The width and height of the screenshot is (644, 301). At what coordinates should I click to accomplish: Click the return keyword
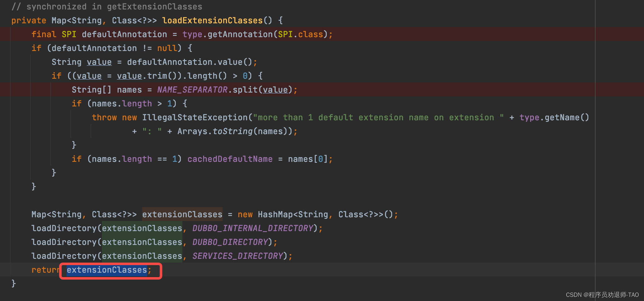[46, 270]
